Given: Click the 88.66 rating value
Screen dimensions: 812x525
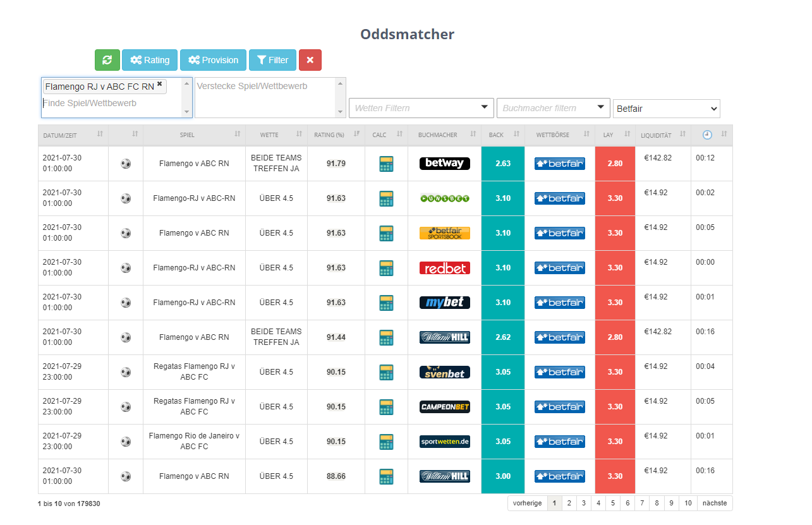Looking at the screenshot, I should [336, 476].
